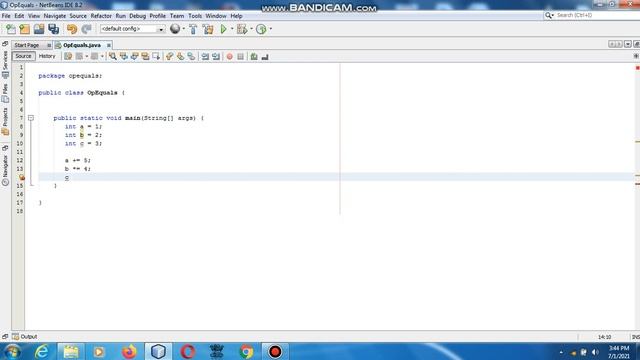Click the Open Project toolbar icon
The width and height of the screenshot is (640, 360).
click(39, 29)
